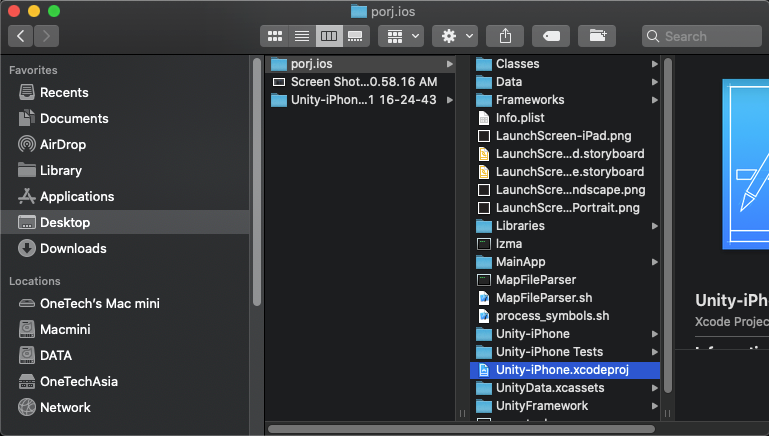Click the Search field
Screen dimensions: 769x436
tap(702, 36)
